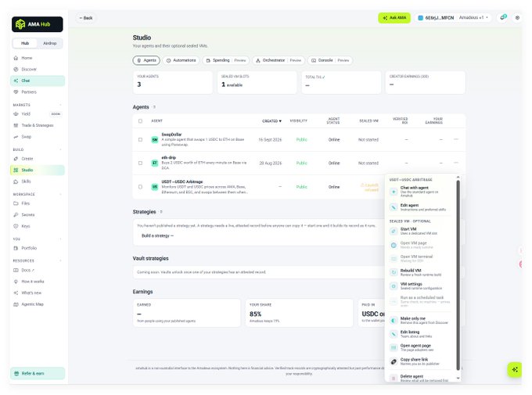Click the Ask AMA button
Image resolution: width=532 pixels, height=395 pixels.
[x=394, y=18]
